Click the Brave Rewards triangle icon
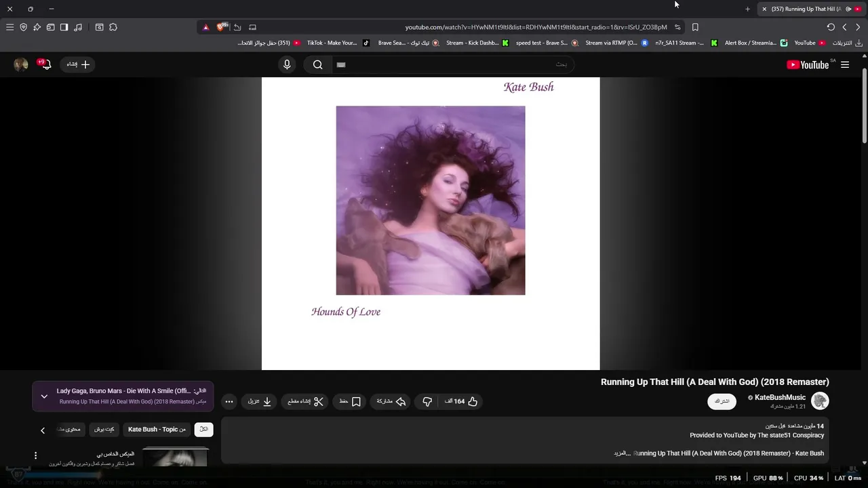Viewport: 868px width, 488px height. click(205, 27)
